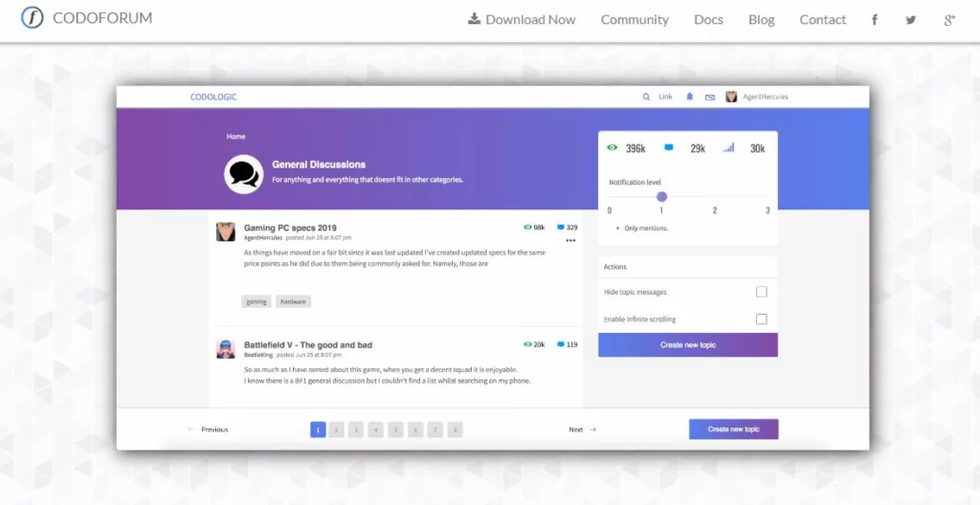Screen dimensions: 980x505
Task: Click the BeetleKing avatar thumbnail
Action: point(226,349)
